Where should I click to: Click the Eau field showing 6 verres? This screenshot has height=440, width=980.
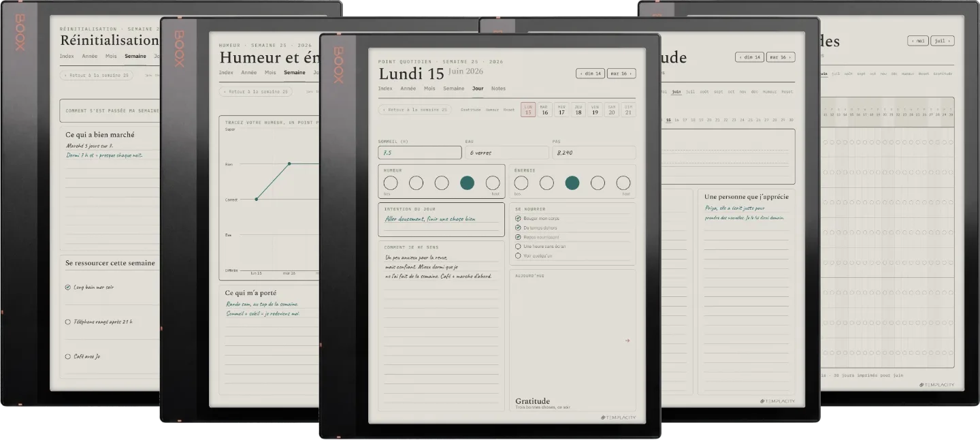507,153
